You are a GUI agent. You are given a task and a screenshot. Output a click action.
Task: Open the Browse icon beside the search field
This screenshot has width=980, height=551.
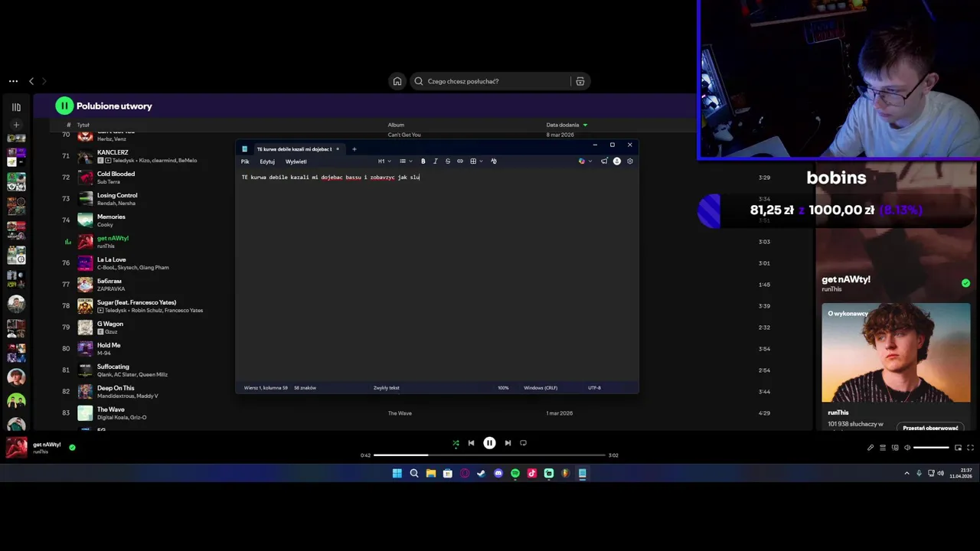(x=580, y=81)
